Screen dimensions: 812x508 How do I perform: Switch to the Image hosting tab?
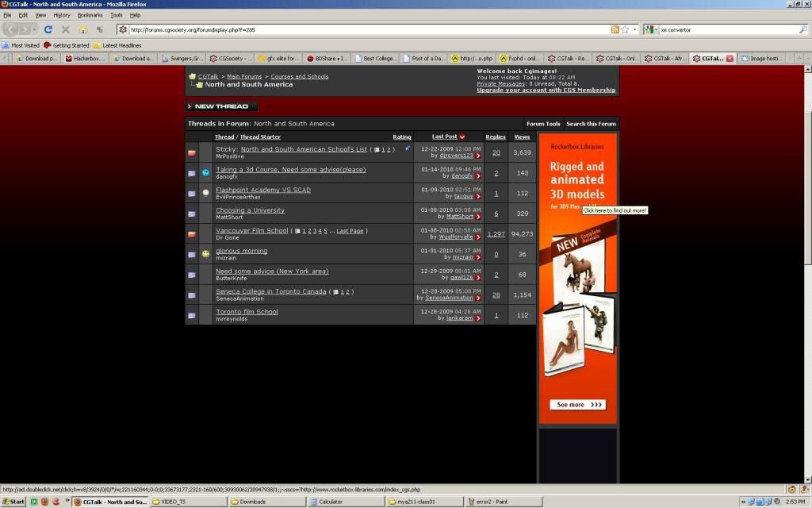click(x=765, y=58)
